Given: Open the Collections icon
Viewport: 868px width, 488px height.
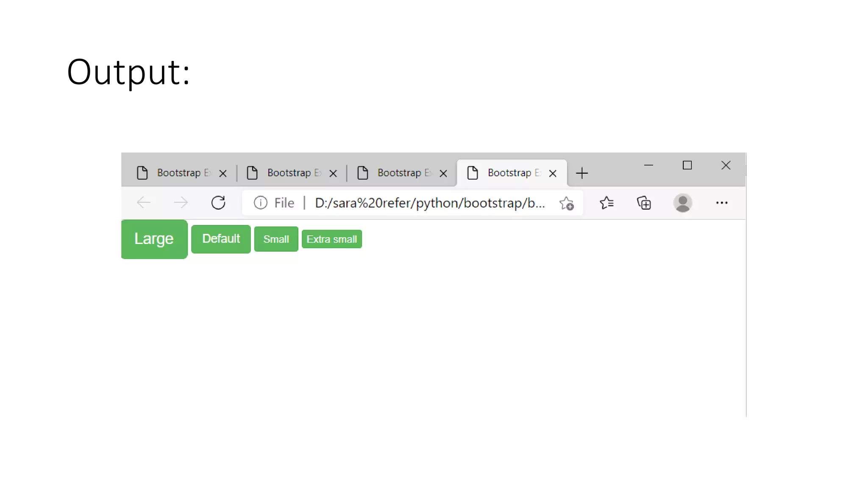Looking at the screenshot, I should pyautogui.click(x=644, y=203).
